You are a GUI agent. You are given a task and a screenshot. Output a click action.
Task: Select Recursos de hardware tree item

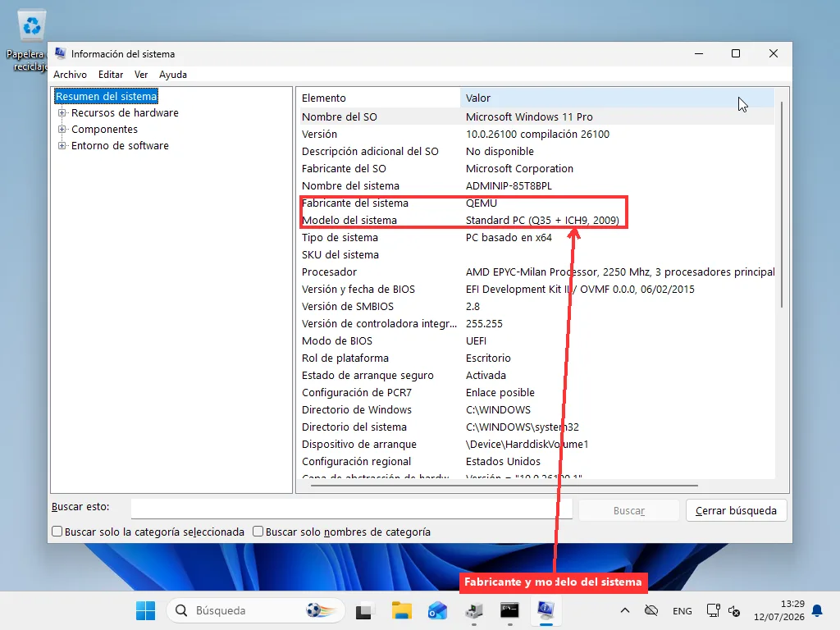tap(125, 113)
